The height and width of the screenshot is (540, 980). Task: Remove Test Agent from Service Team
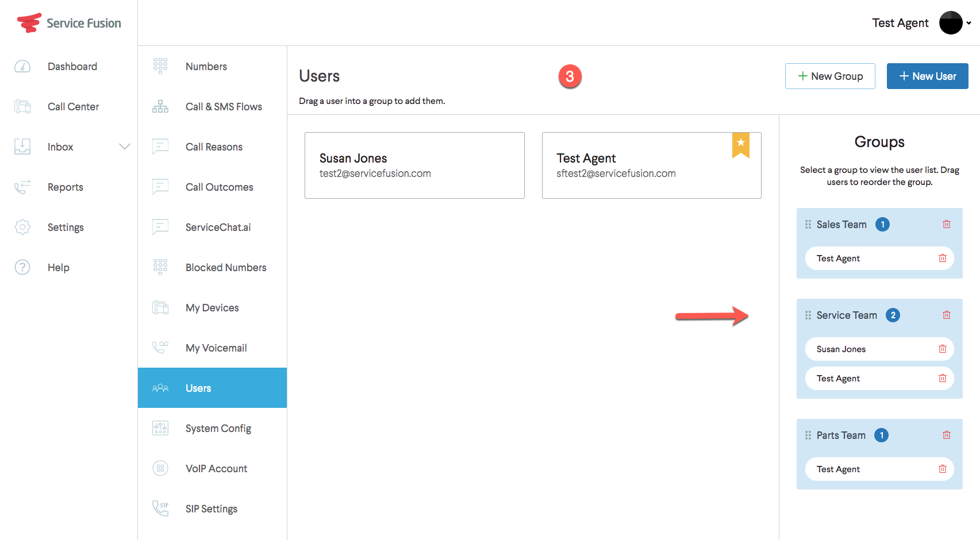pyautogui.click(x=943, y=378)
